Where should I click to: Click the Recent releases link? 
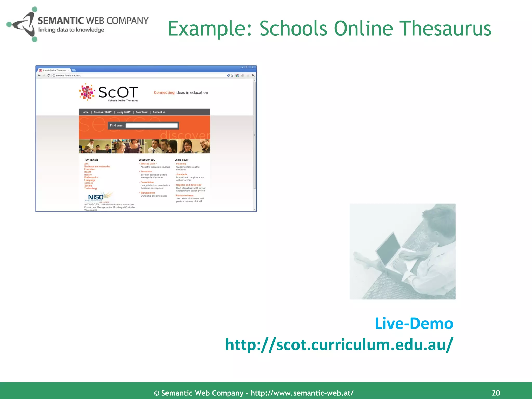click(x=185, y=196)
